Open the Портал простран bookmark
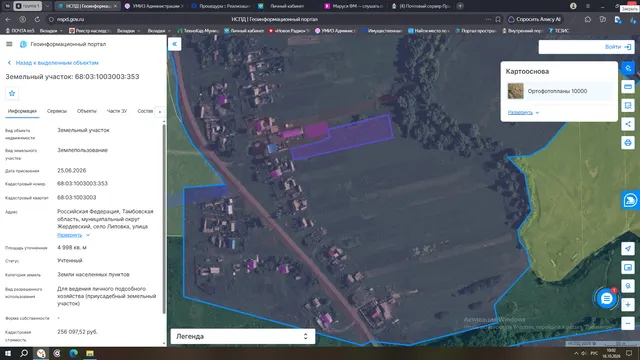 476,31
